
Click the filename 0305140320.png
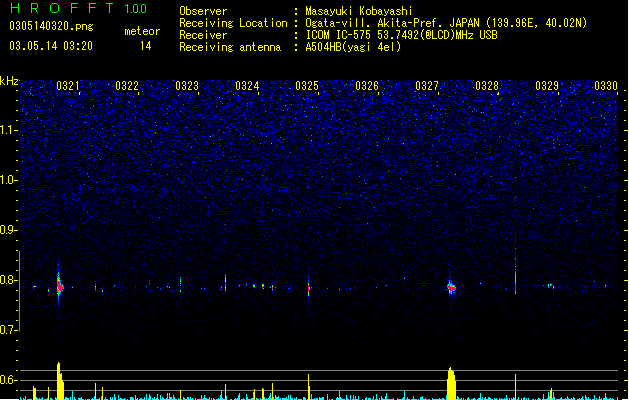click(51, 26)
